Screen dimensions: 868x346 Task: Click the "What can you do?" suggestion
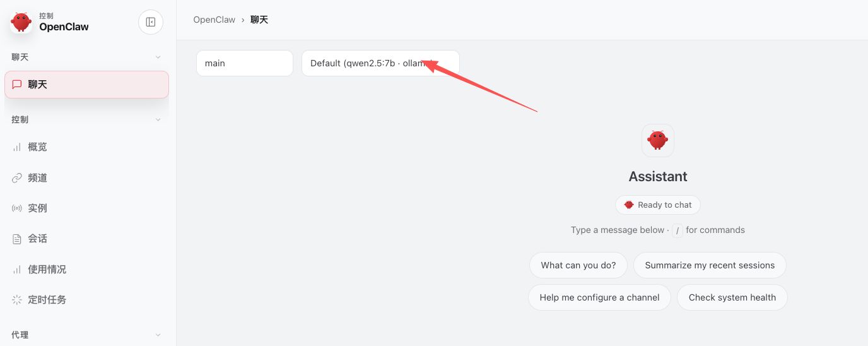pyautogui.click(x=578, y=265)
